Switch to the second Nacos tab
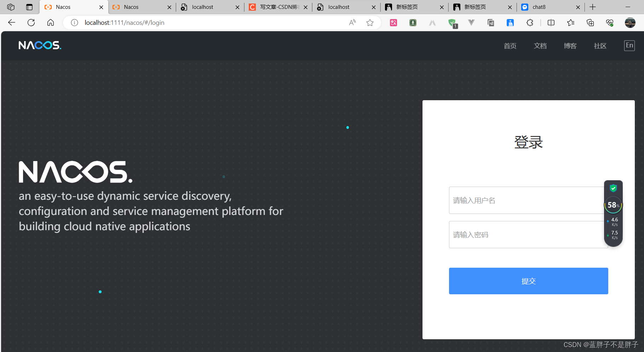The height and width of the screenshot is (352, 644). click(x=142, y=7)
